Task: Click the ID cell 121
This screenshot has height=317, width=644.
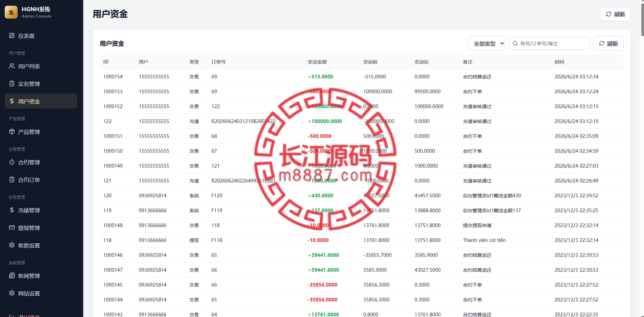Action: click(107, 181)
